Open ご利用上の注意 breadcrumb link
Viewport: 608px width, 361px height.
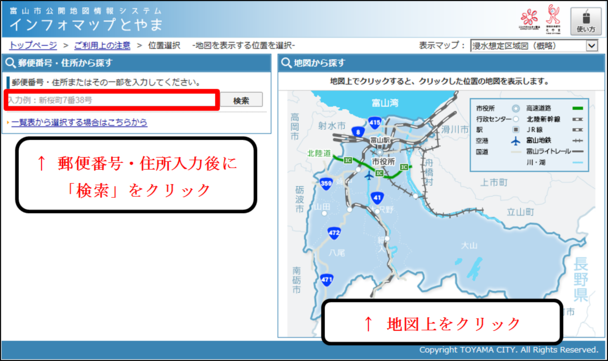click(102, 45)
